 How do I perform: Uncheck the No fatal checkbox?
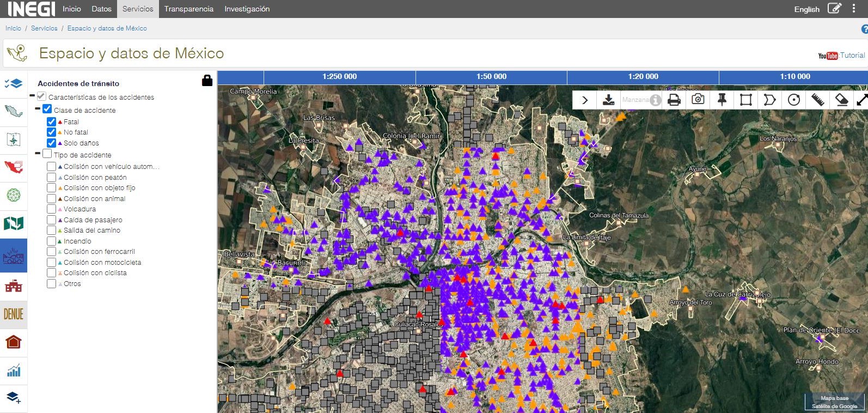pyautogui.click(x=51, y=132)
